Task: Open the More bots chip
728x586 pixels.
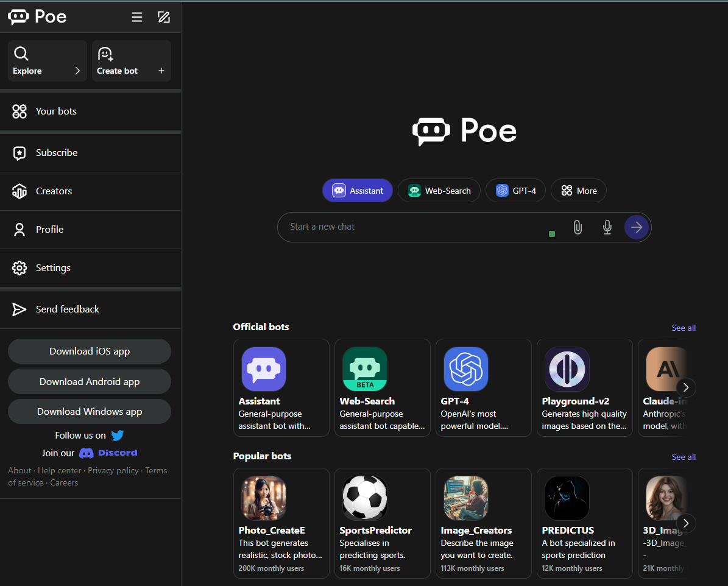Action: point(579,191)
